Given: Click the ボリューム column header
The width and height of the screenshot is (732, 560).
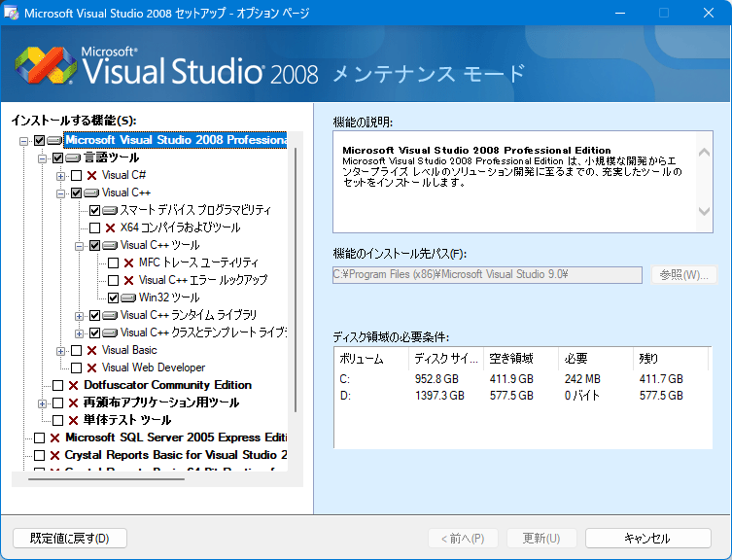Looking at the screenshot, I should tap(371, 359).
